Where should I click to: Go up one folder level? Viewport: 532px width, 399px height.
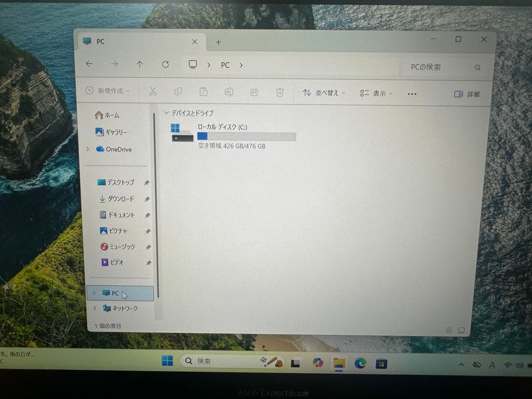(139, 64)
